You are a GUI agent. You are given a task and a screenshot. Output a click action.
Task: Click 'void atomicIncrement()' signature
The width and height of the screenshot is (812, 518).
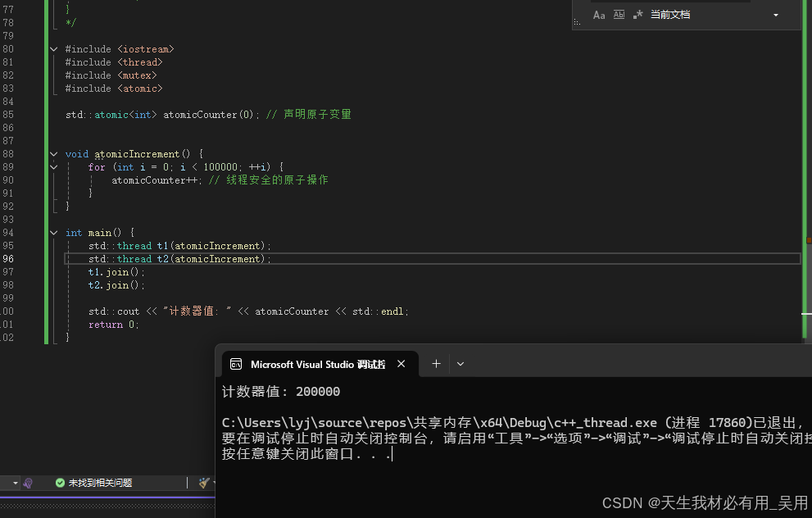pos(128,154)
